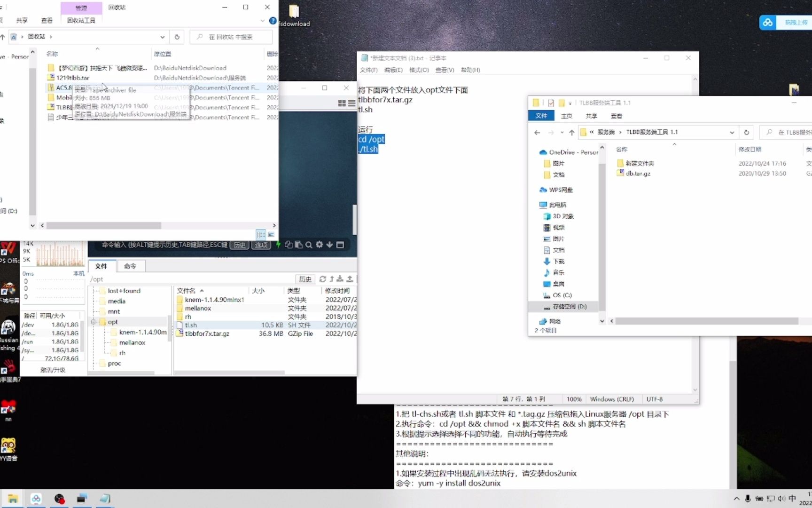Click the TLBB explorer horizontal scrollbar

click(707, 321)
